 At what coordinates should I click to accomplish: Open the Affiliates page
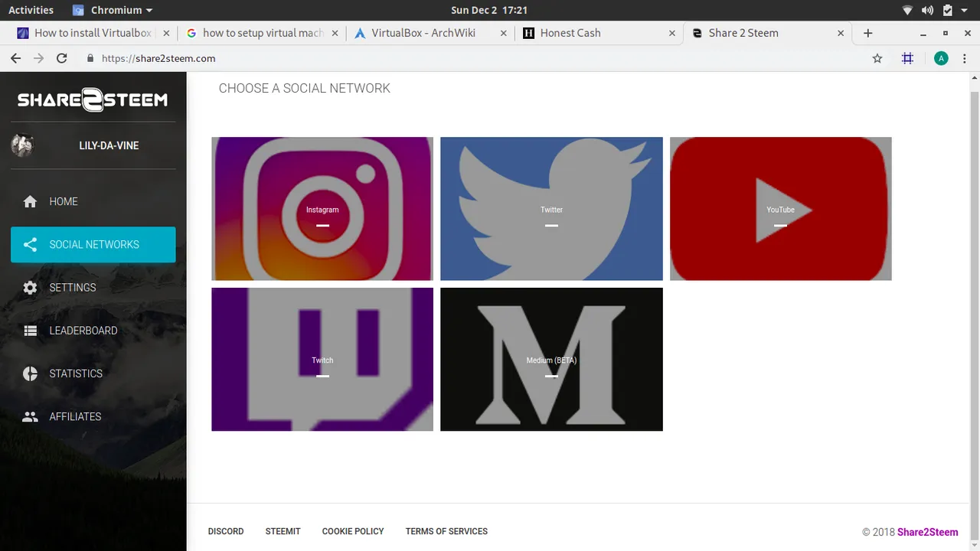[93, 416]
